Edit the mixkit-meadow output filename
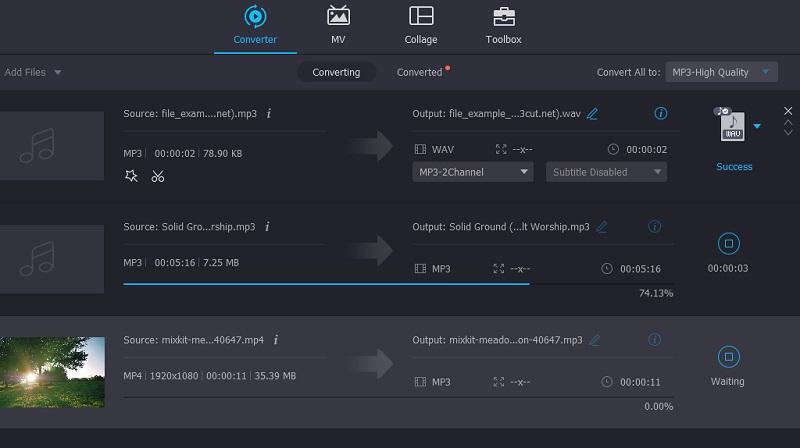This screenshot has height=448, width=800. coord(594,340)
